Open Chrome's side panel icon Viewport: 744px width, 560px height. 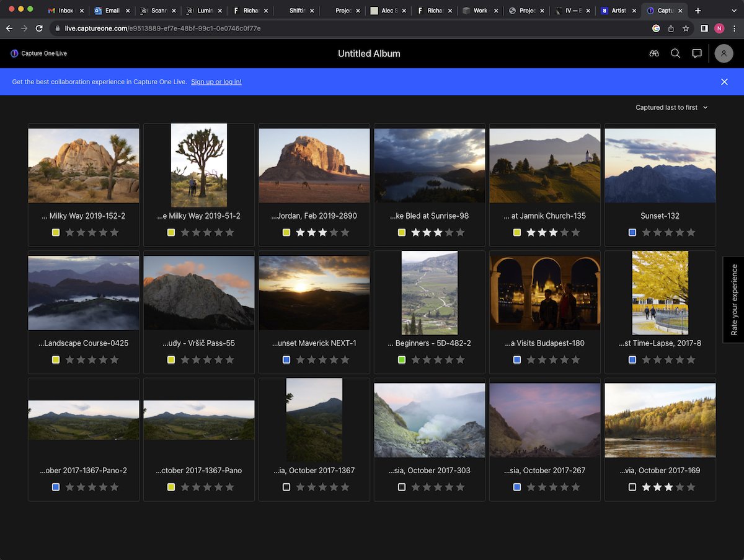point(705,28)
